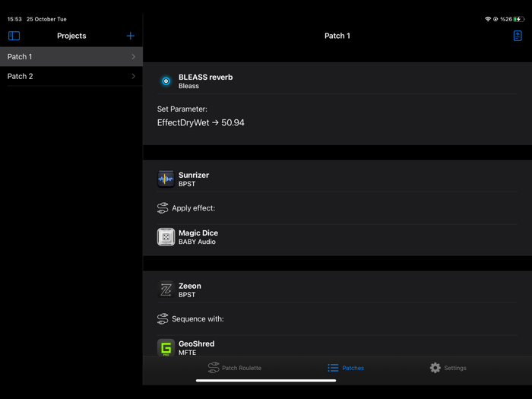Click MFTE label under GeoShred
Image resolution: width=532 pixels, height=399 pixels.
[187, 353]
